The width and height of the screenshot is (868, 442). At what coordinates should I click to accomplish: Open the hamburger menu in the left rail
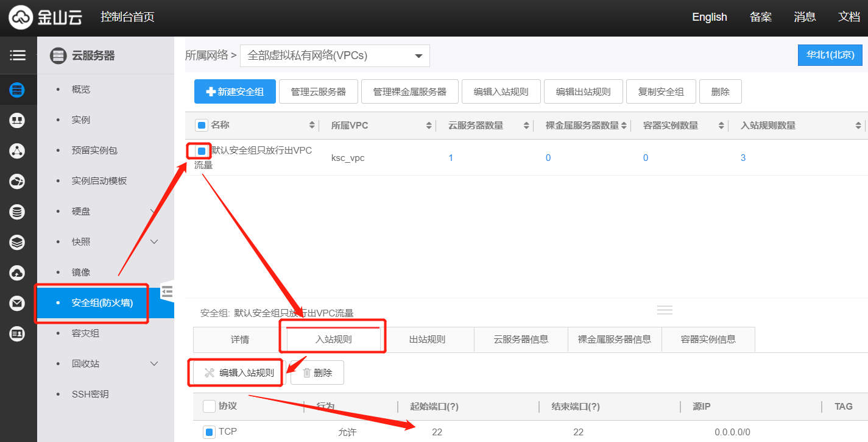point(18,55)
